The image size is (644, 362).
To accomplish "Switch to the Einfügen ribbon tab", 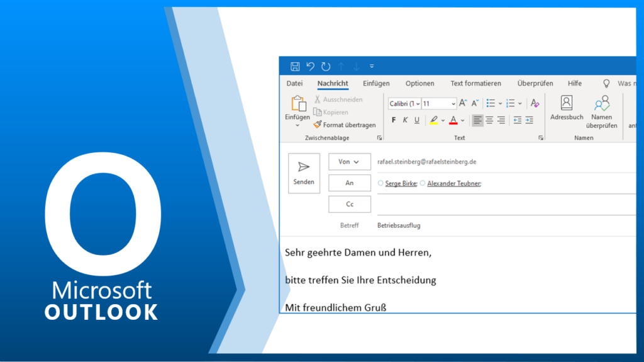I will click(x=376, y=83).
